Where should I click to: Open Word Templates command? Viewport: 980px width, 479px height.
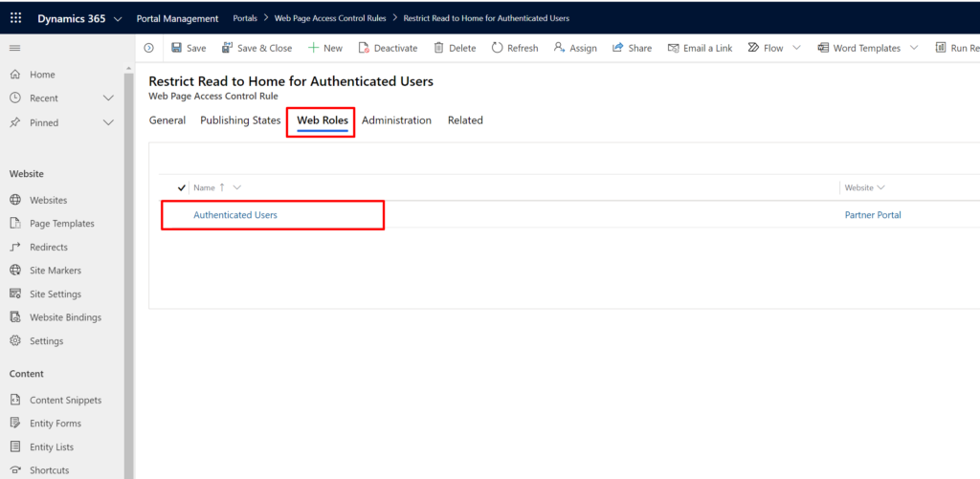pyautogui.click(x=859, y=48)
